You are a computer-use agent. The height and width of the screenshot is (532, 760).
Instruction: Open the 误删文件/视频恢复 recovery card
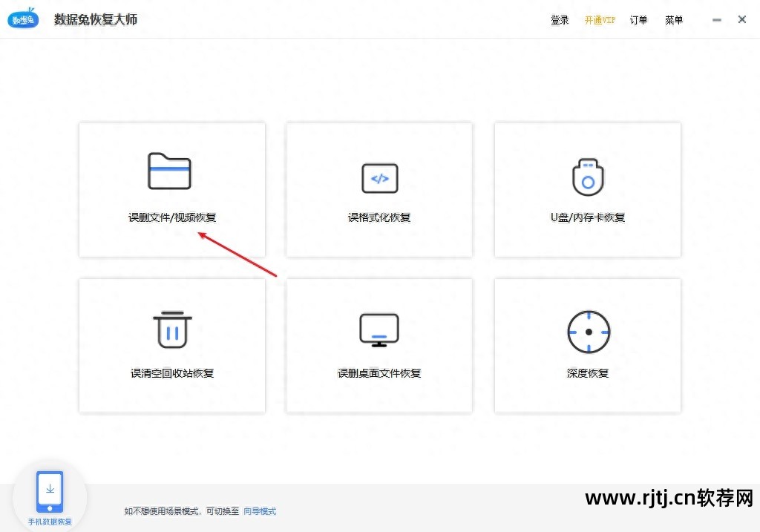tap(171, 189)
